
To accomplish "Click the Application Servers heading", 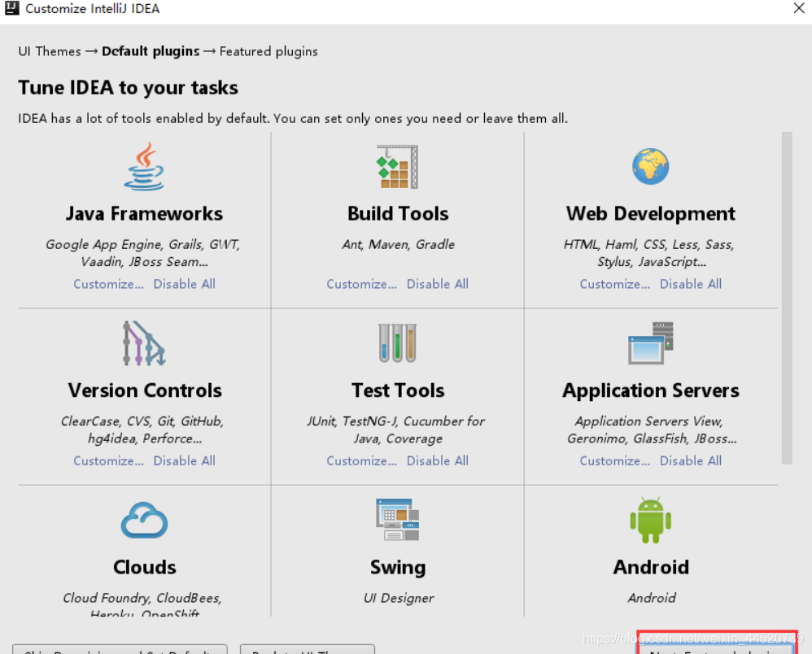I will [650, 391].
